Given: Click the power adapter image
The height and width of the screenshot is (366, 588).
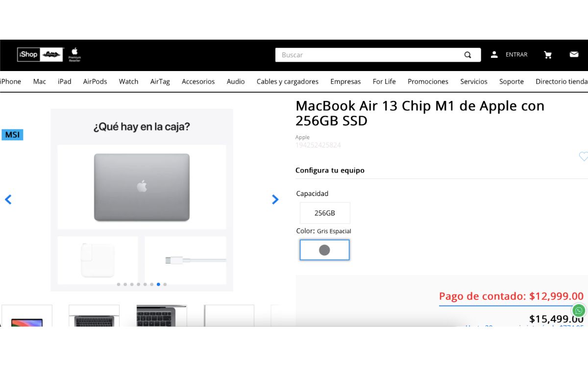Looking at the screenshot, I should [x=98, y=260].
